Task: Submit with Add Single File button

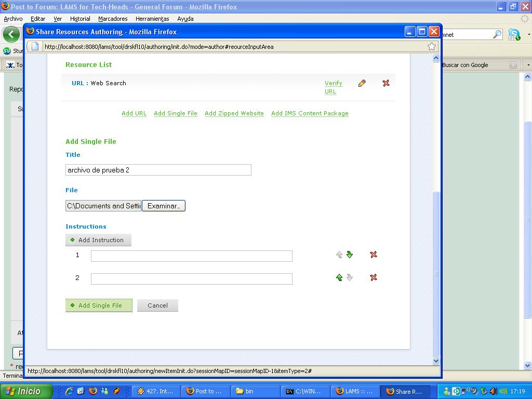Action: (99, 305)
